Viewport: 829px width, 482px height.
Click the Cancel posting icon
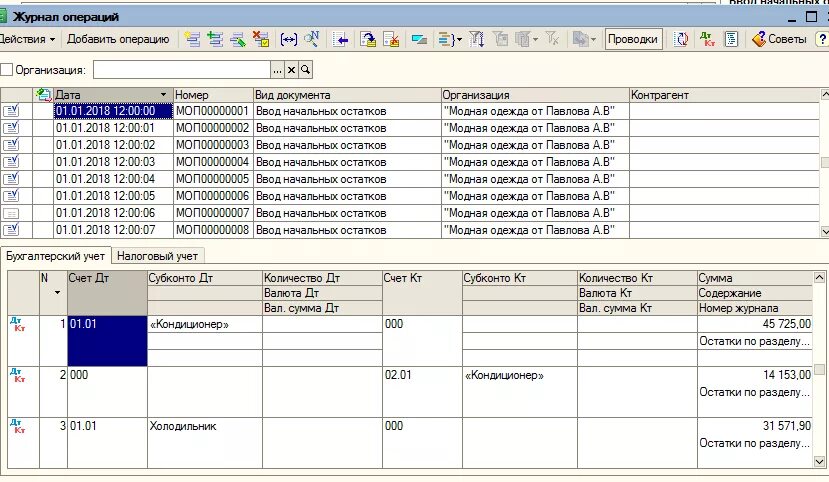coord(391,39)
